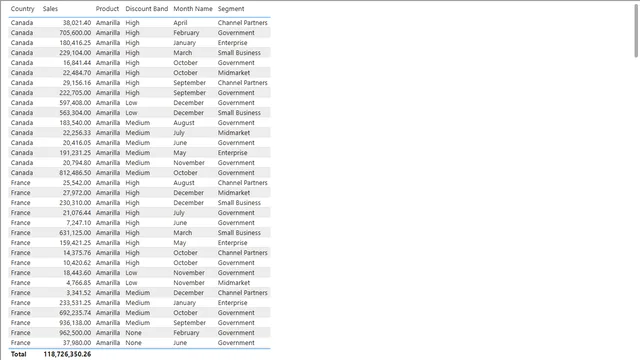Click France country in the 631,125.00 row

[x=20, y=233]
